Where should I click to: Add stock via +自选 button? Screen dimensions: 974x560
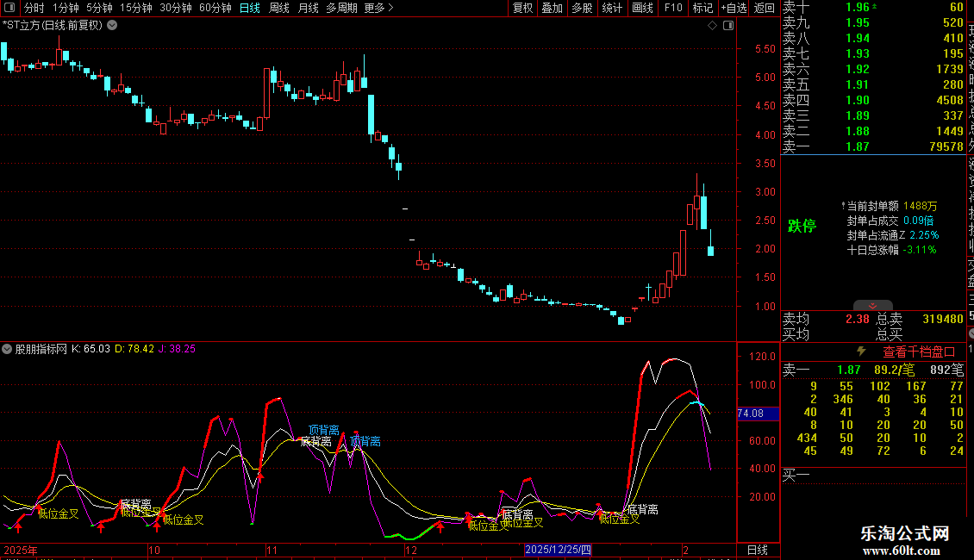[x=734, y=8]
